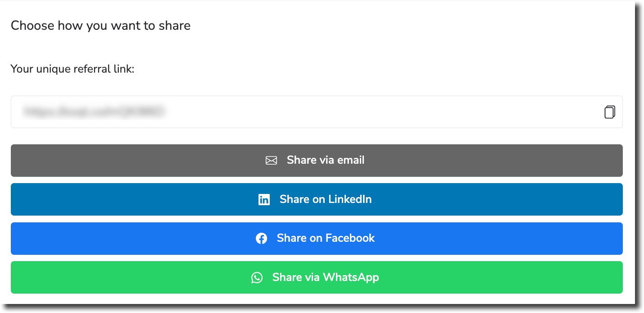Click the copy referral link icon
Screen dimensions: 644x313
(609, 112)
